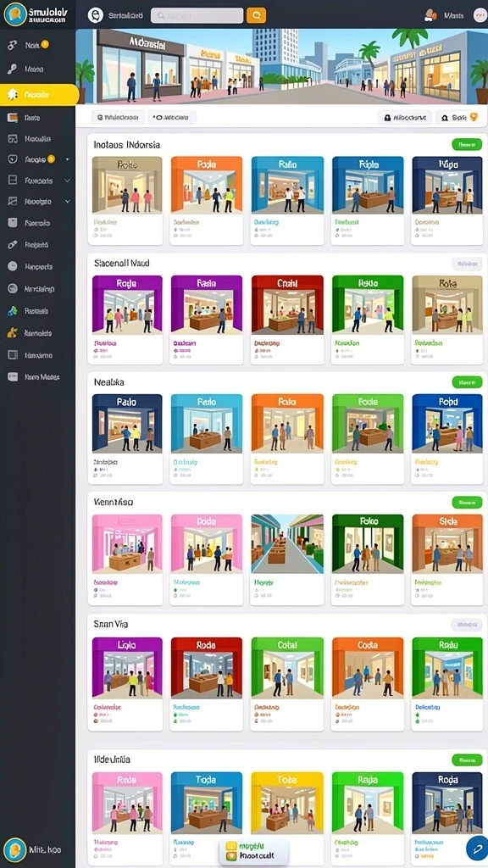Image resolution: width=488 pixels, height=868 pixels.
Task: Click the orange search button in top bar
Action: [x=256, y=15]
